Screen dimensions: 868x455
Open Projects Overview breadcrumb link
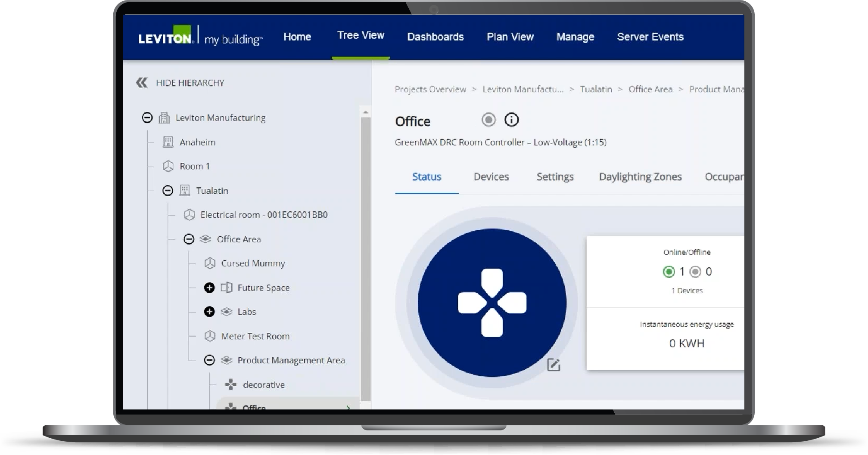click(x=430, y=89)
